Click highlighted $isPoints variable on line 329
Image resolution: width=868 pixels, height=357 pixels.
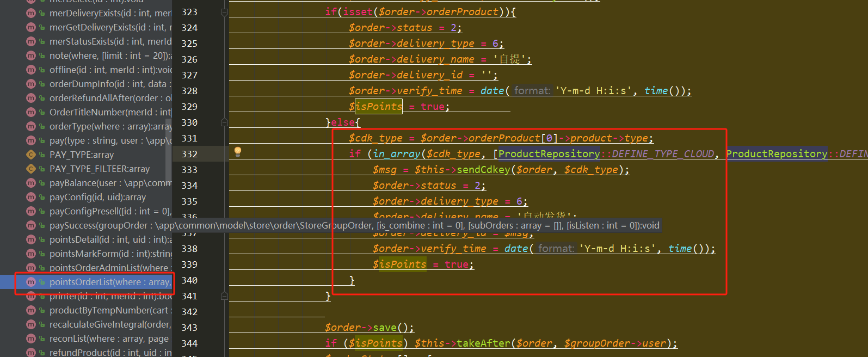point(378,107)
